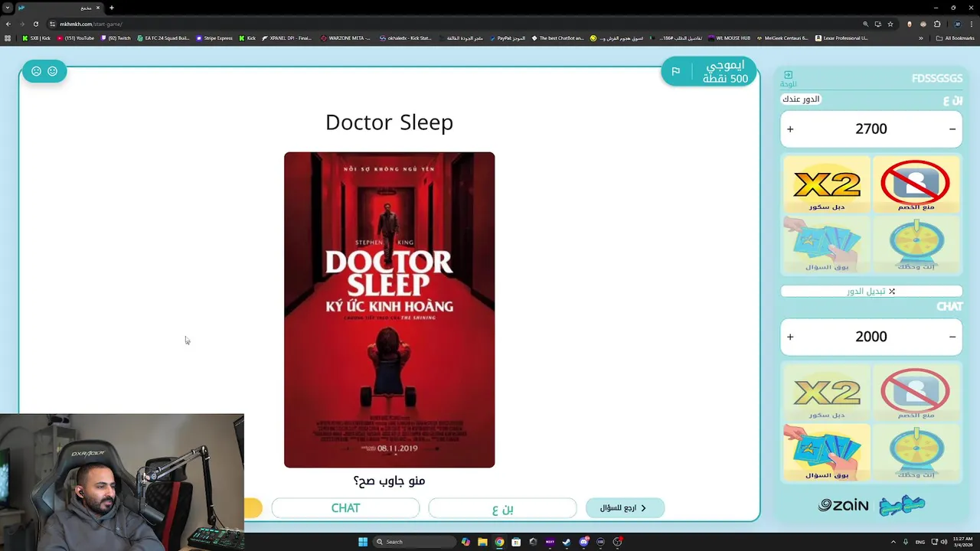Activate top team's X2 double score card
Image resolution: width=980 pixels, height=551 pixels.
click(x=827, y=184)
